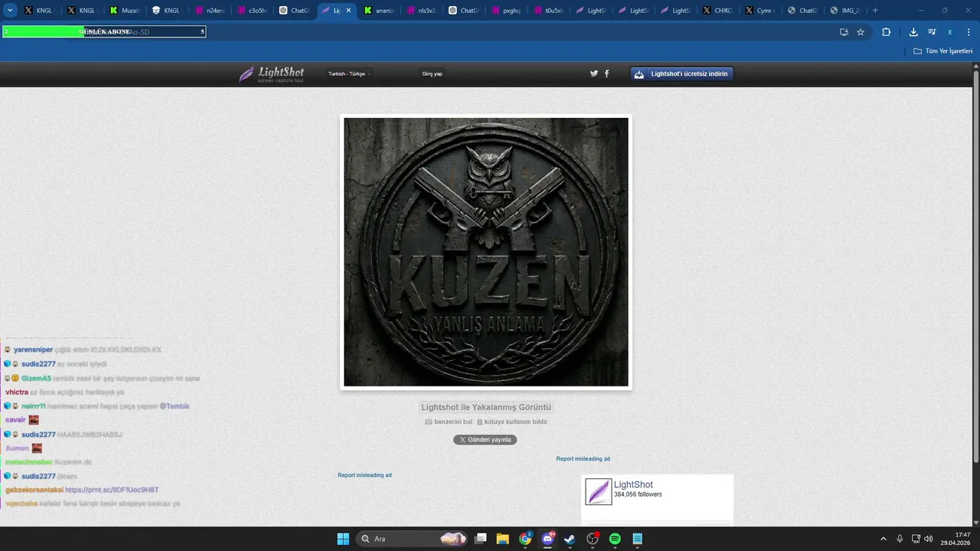
Task: Switch to the c3o5h tab
Action: (250, 11)
